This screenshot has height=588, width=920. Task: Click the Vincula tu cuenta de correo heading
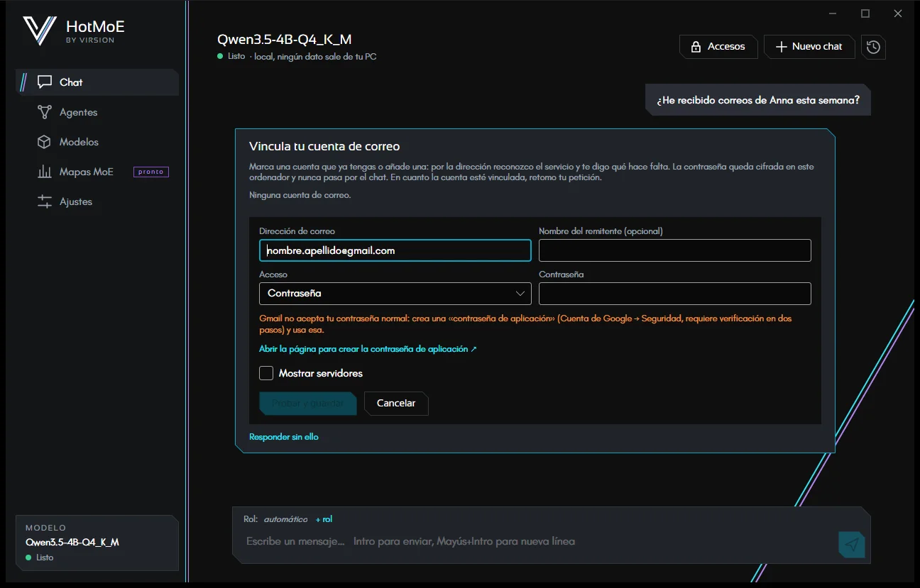coord(324,147)
